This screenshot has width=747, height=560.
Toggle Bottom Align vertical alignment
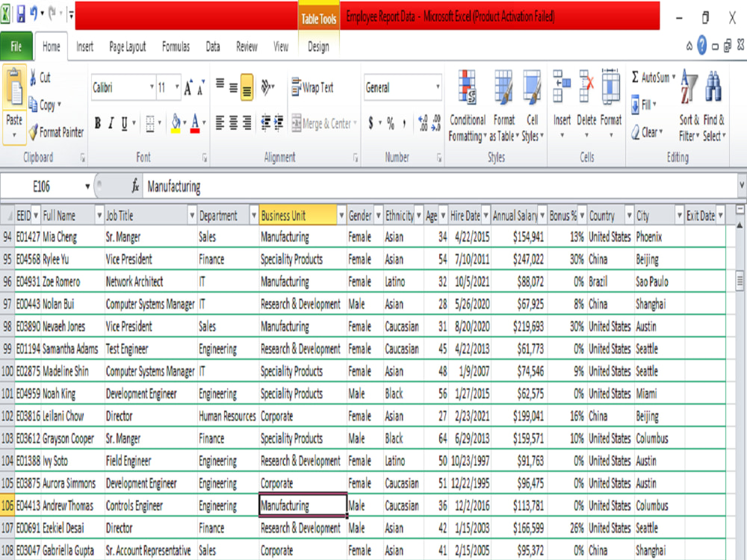(247, 87)
